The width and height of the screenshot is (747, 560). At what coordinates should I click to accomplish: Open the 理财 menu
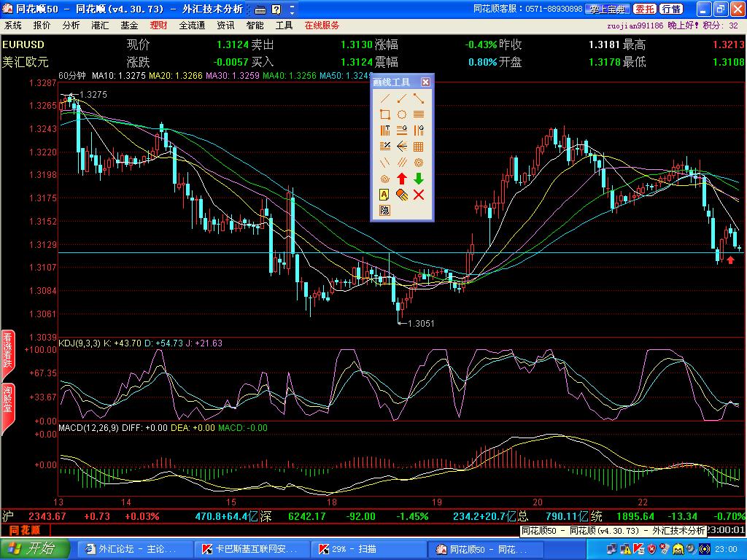coord(158,26)
